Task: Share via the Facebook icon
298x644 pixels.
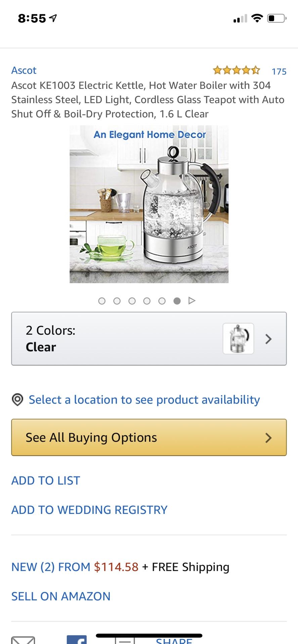Action: pyautogui.click(x=77, y=640)
